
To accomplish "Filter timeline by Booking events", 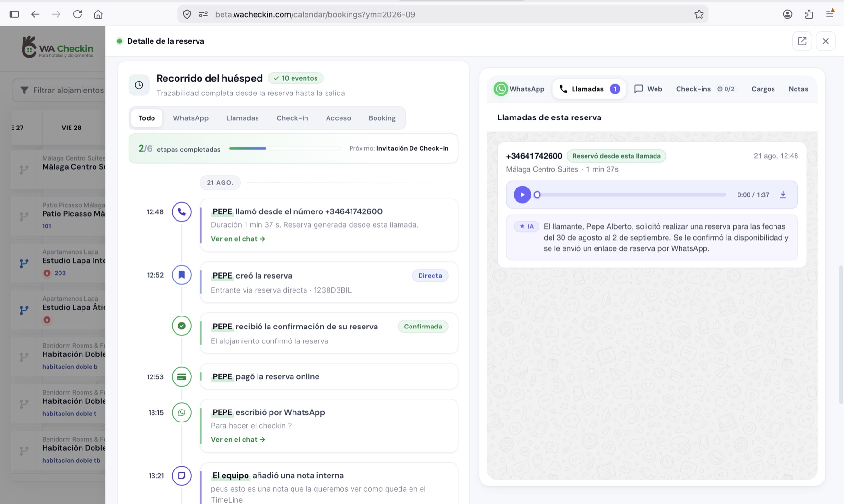I will [x=382, y=118].
